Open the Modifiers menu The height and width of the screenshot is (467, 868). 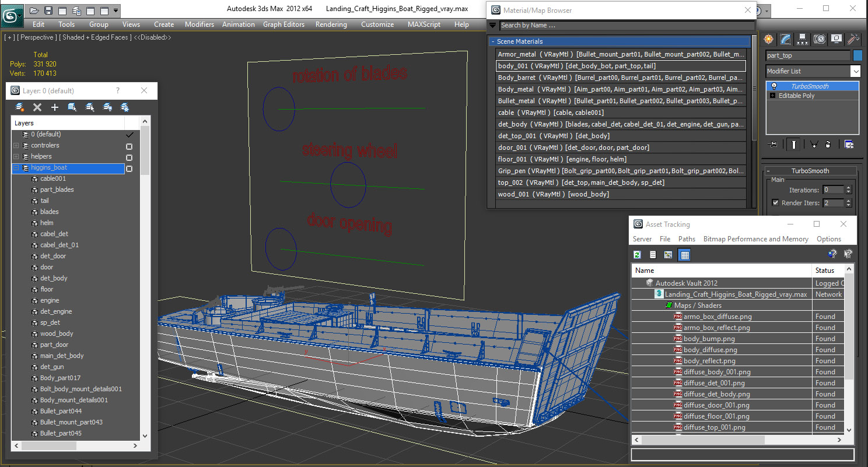[199, 24]
